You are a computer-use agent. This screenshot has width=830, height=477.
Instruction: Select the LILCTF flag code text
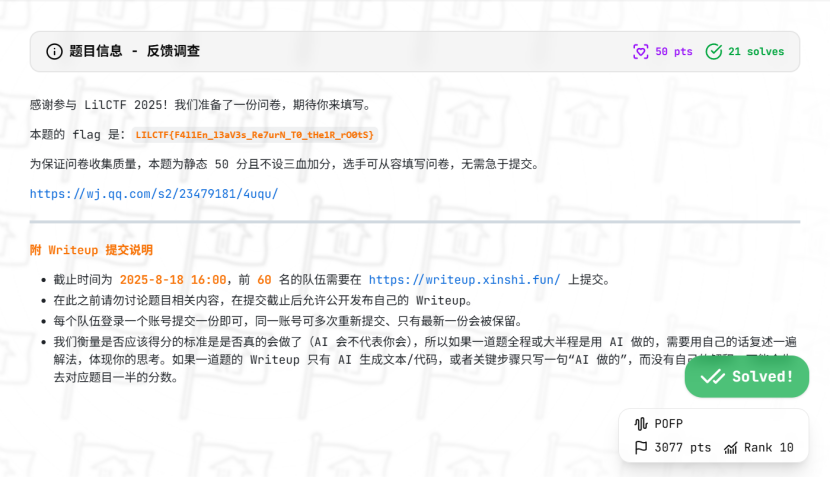pyautogui.click(x=255, y=135)
